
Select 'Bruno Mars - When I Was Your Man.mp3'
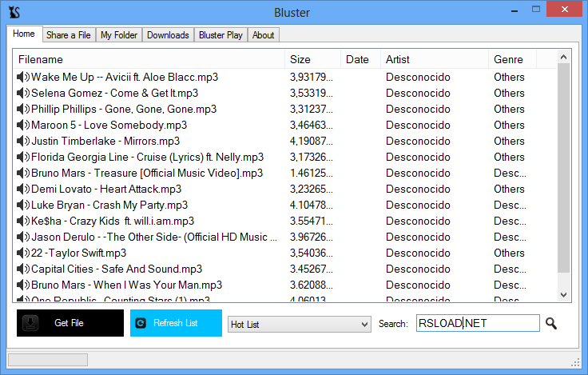point(127,285)
